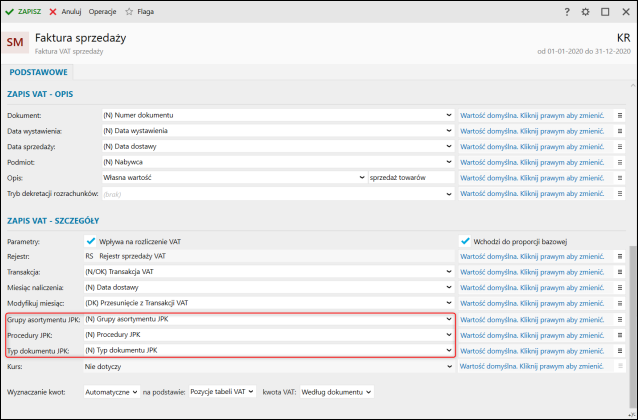Open settings gear icon in title bar
The width and height of the screenshot is (638, 420).
[586, 11]
